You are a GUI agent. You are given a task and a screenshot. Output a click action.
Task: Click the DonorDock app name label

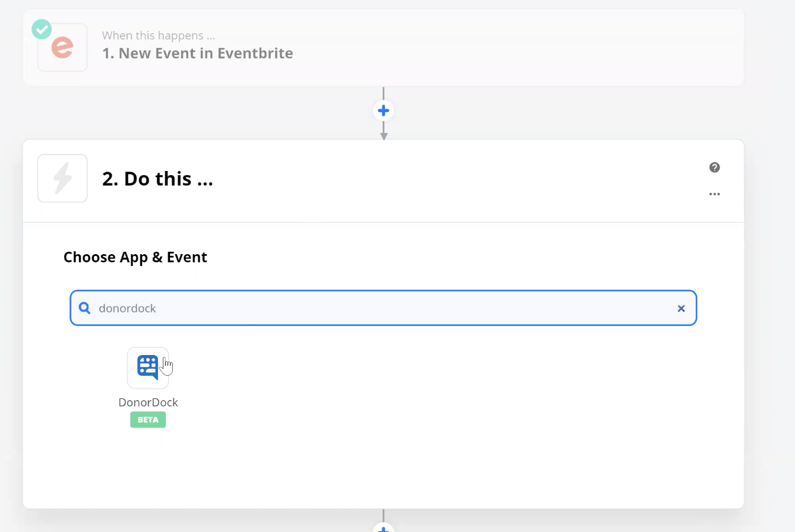tap(148, 402)
